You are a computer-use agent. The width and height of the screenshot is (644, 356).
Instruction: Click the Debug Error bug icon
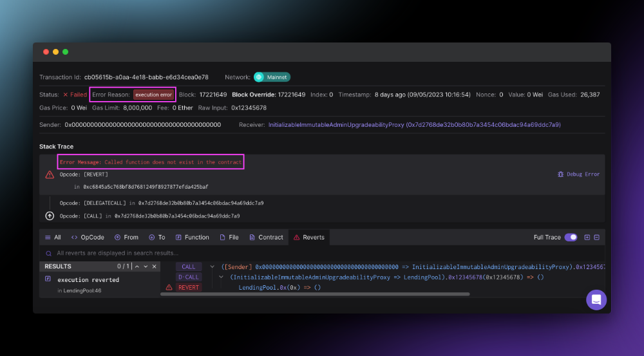[561, 174]
